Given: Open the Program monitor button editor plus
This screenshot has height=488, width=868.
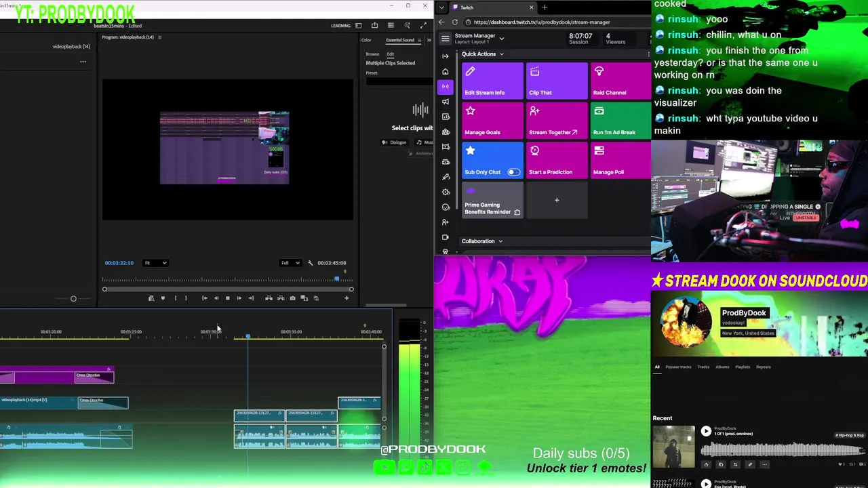Looking at the screenshot, I should point(347,298).
